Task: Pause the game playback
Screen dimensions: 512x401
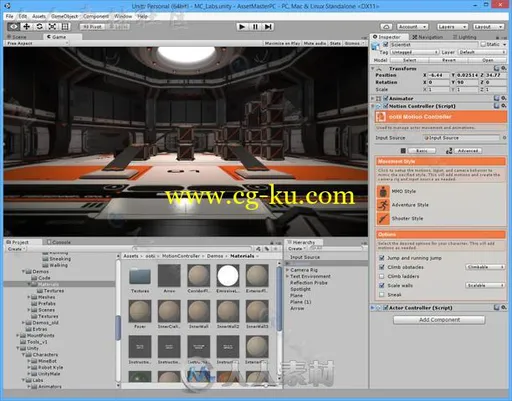Action: (255, 27)
